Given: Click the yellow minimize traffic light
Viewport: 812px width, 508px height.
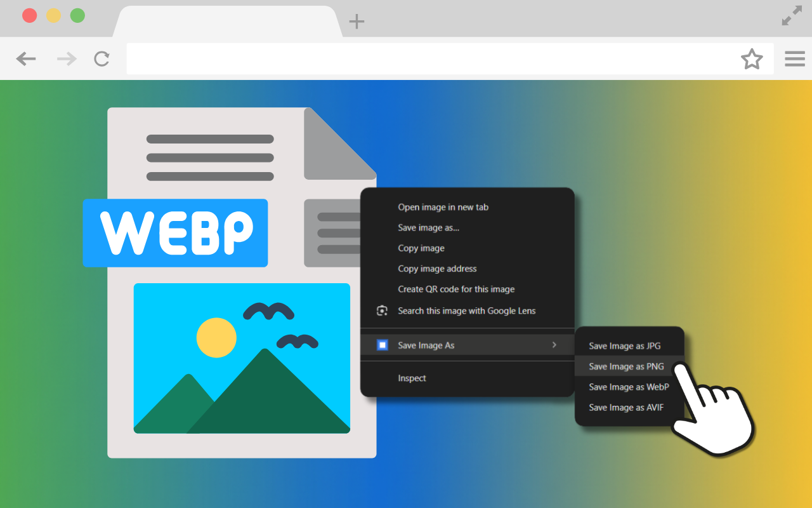Looking at the screenshot, I should pos(53,15).
